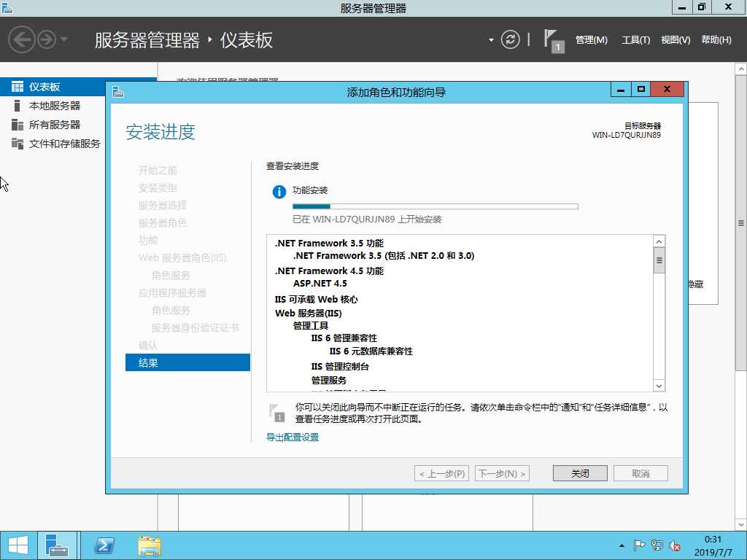
Task: Click the taskbar clock showing 0:31
Action: click(x=713, y=545)
